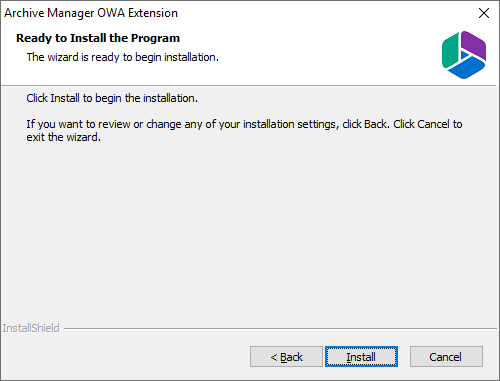Click the green segment of the logo

pos(450,51)
